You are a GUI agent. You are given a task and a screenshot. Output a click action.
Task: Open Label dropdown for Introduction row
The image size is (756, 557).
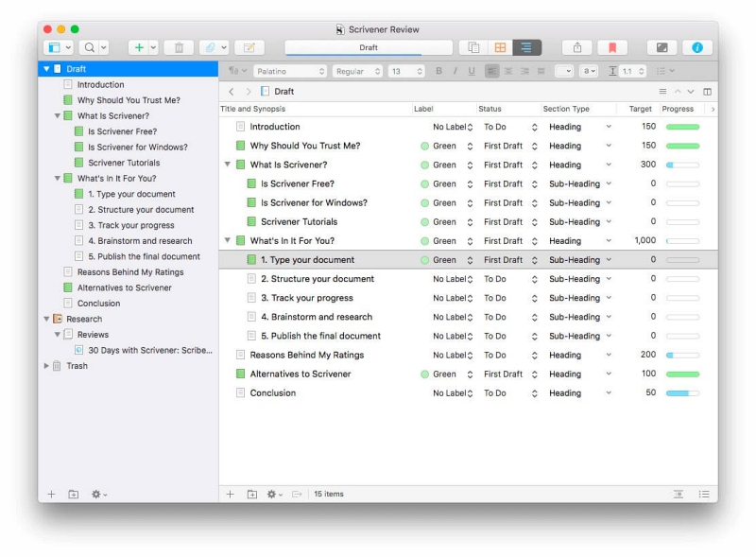click(452, 127)
